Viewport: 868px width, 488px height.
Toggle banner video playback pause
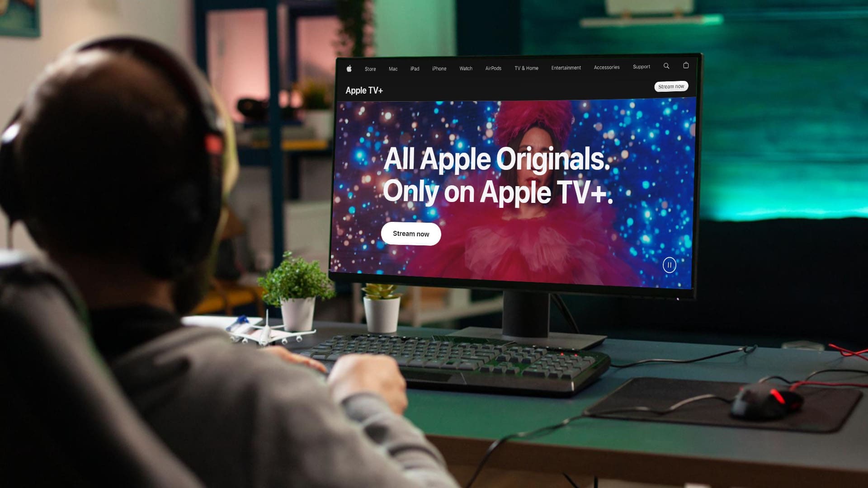(x=668, y=265)
